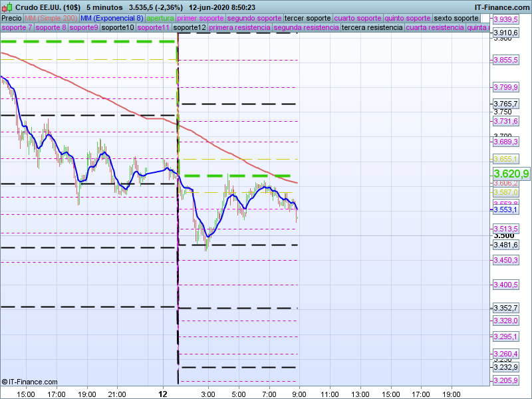Choose soporte12 in the legend row
The image size is (532, 399).
(x=189, y=28)
